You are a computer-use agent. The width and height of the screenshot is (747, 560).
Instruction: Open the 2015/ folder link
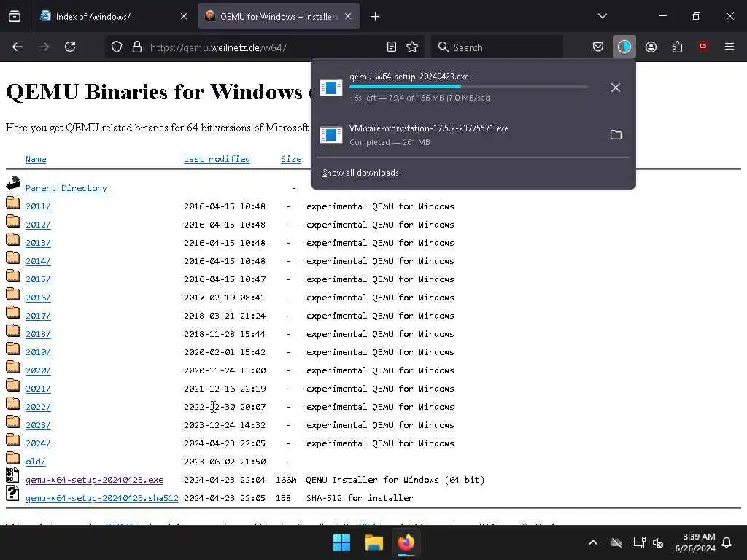tap(38, 279)
